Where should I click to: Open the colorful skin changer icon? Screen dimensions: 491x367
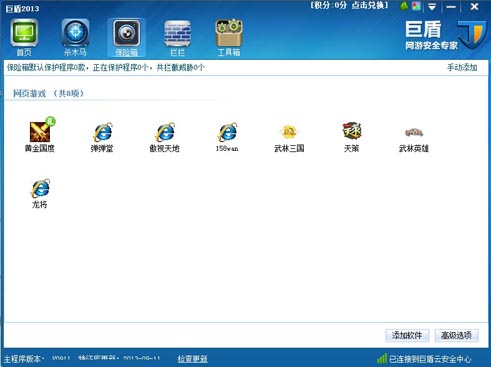click(x=416, y=6)
